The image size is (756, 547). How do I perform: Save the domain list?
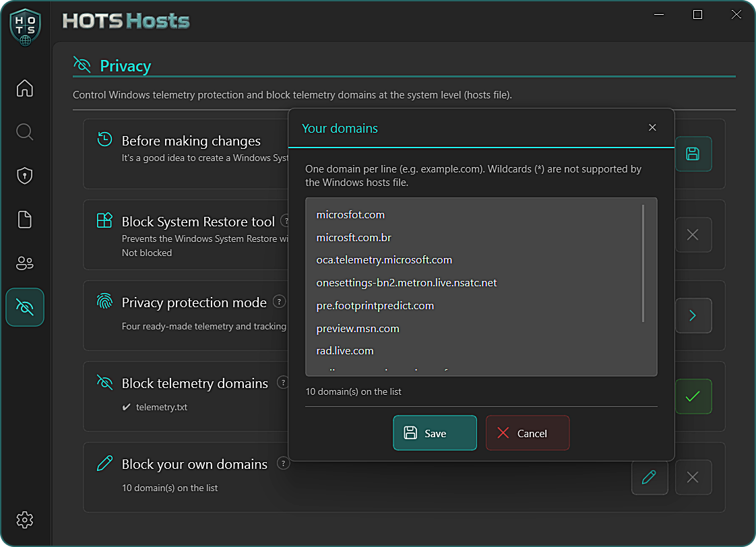point(435,433)
